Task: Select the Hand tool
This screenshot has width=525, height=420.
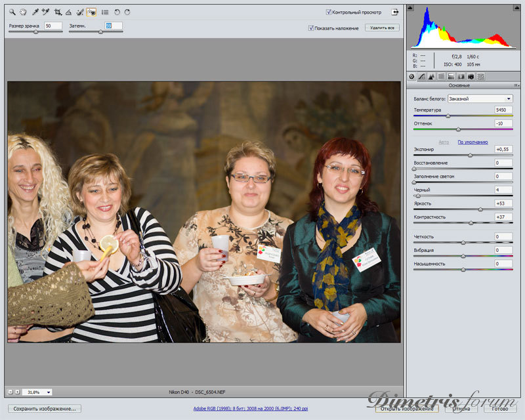Action: click(23, 12)
